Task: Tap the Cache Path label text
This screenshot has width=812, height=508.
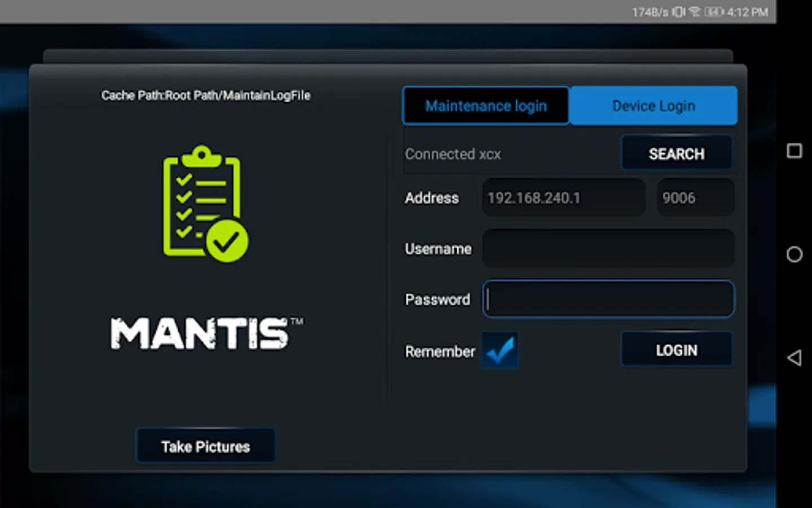Action: point(206,95)
